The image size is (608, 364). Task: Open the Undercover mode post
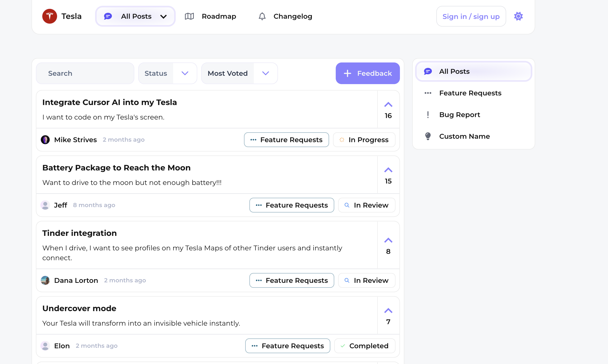(79, 308)
